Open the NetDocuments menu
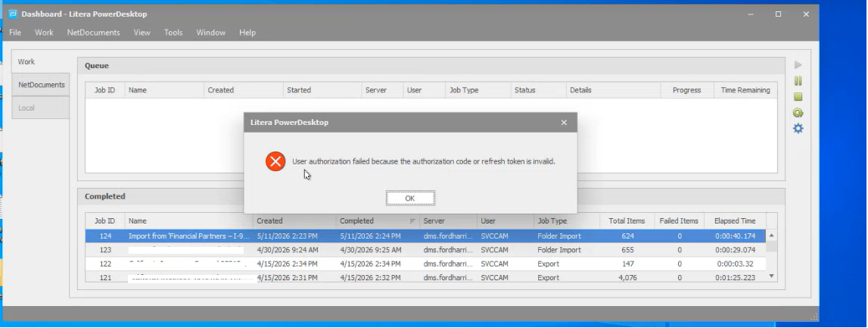868x328 pixels. [x=94, y=33]
